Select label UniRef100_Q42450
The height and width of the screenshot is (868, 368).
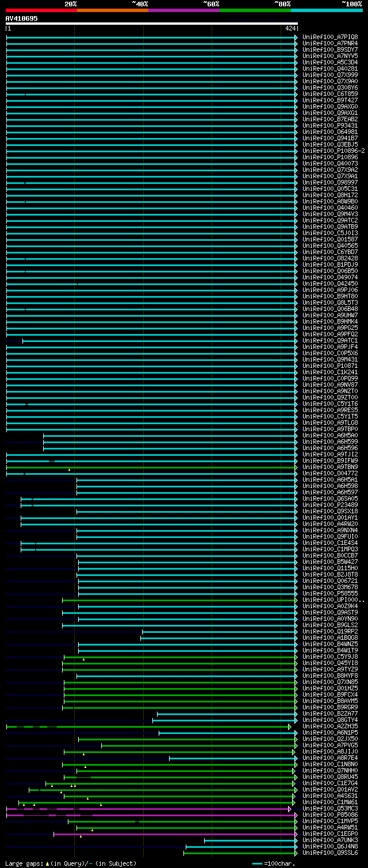point(330,283)
